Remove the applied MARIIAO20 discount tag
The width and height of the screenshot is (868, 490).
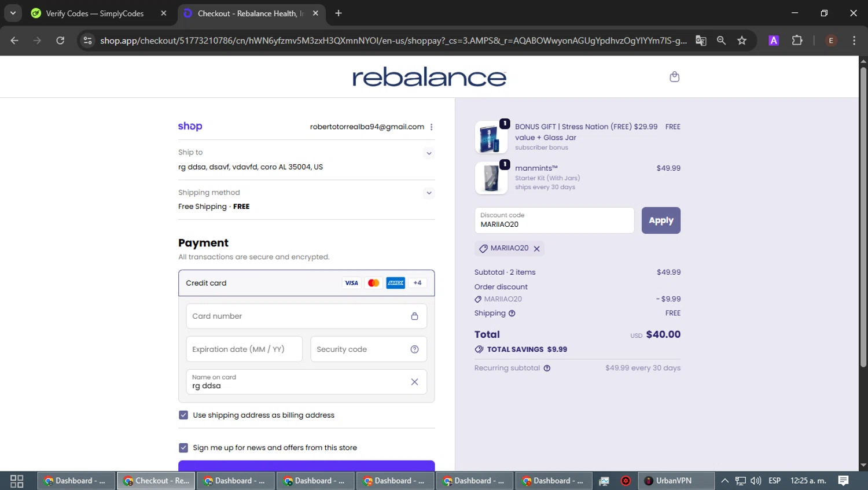pos(536,249)
